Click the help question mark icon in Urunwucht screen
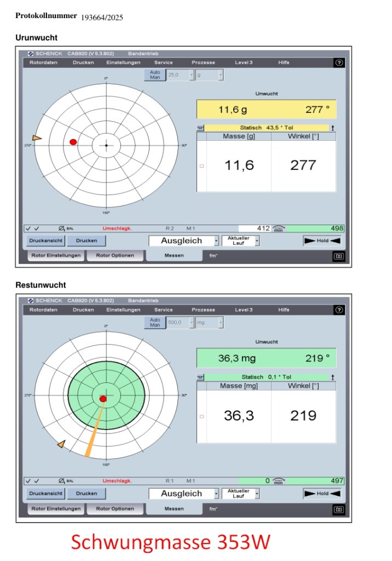This screenshot has width=392, height=561. [x=339, y=63]
